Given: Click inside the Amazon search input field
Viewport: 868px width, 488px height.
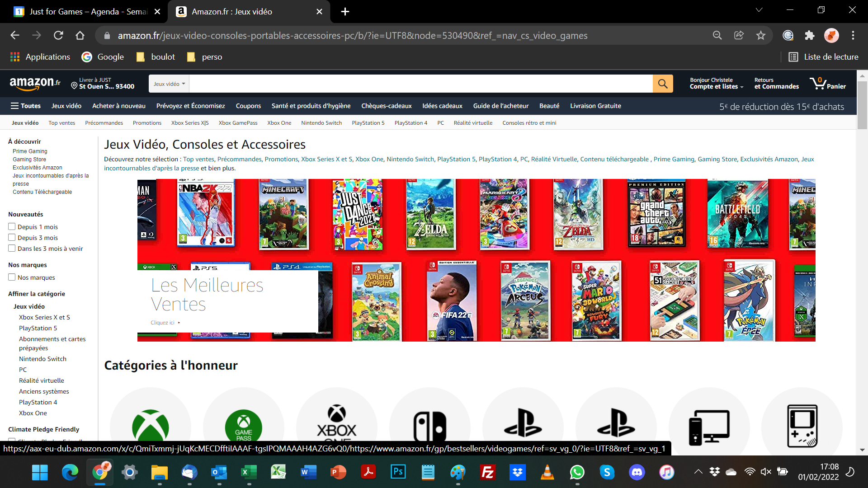Looking at the screenshot, I should point(420,84).
